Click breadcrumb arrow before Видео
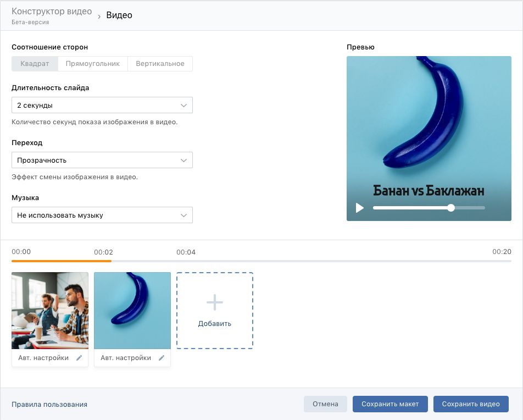Viewport: 523px width, 420px height. (99, 16)
